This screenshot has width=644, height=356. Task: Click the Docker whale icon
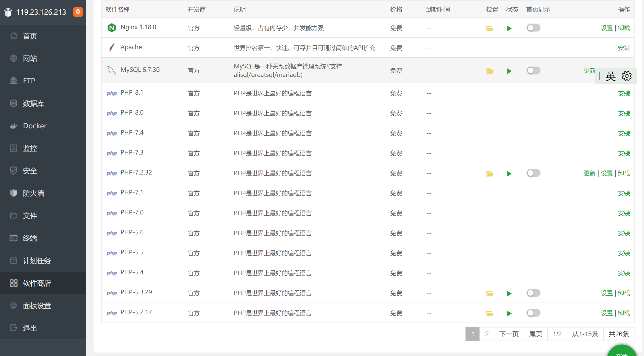[x=13, y=126]
